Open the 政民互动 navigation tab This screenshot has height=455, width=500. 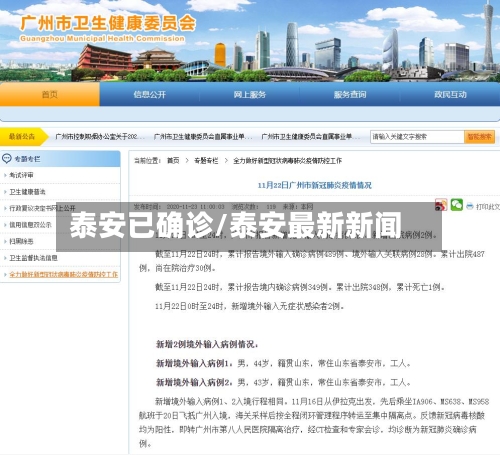tap(450, 94)
